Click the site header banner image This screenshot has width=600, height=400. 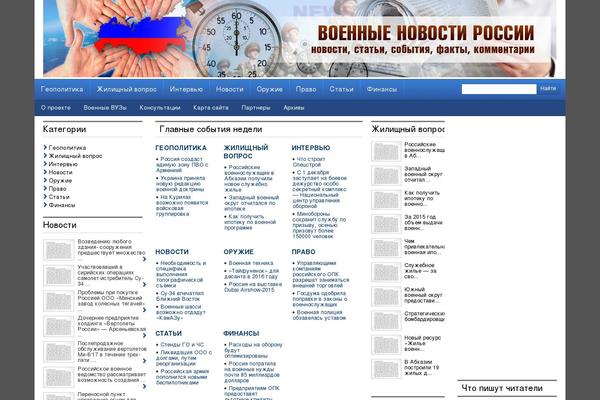point(299,38)
